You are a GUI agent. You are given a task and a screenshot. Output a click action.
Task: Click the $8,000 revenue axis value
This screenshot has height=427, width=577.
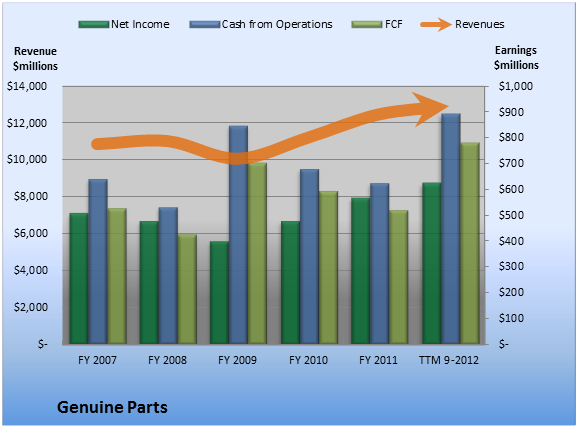coord(31,197)
